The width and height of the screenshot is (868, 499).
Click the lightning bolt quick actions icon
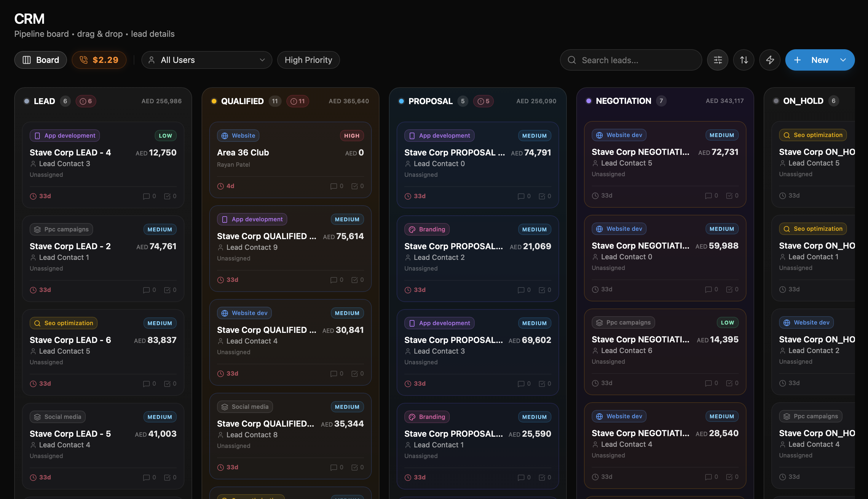(770, 60)
